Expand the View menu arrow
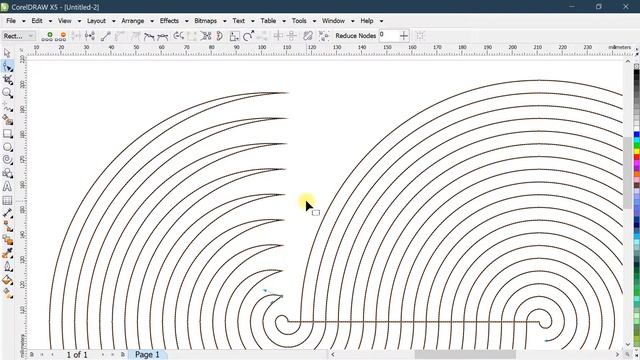This screenshot has height=360, width=640. coord(79,21)
